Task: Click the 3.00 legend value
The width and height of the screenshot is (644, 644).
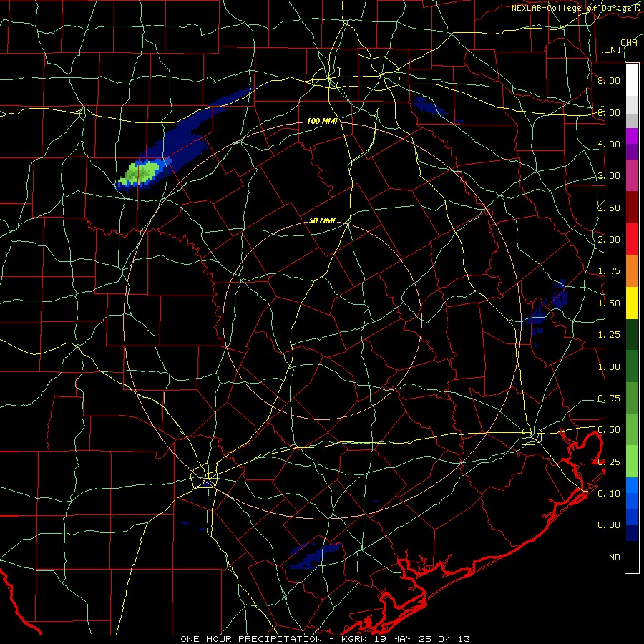Action: (609, 176)
